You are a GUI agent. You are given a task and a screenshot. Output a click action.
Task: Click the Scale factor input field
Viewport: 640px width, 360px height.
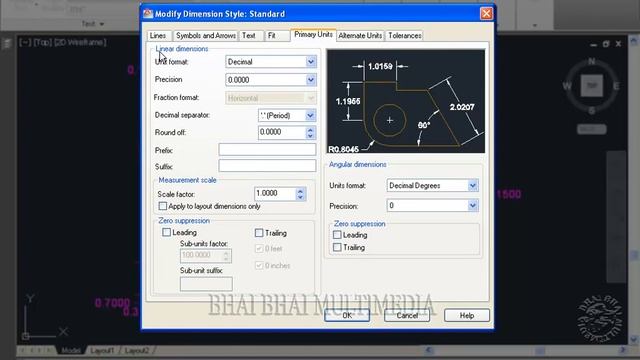275,193
